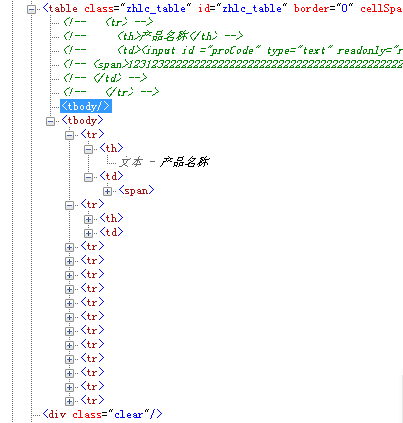Screen dimensions: 403x423
Task: Collapse the tr with collapsed th and td children
Action: click(69, 205)
